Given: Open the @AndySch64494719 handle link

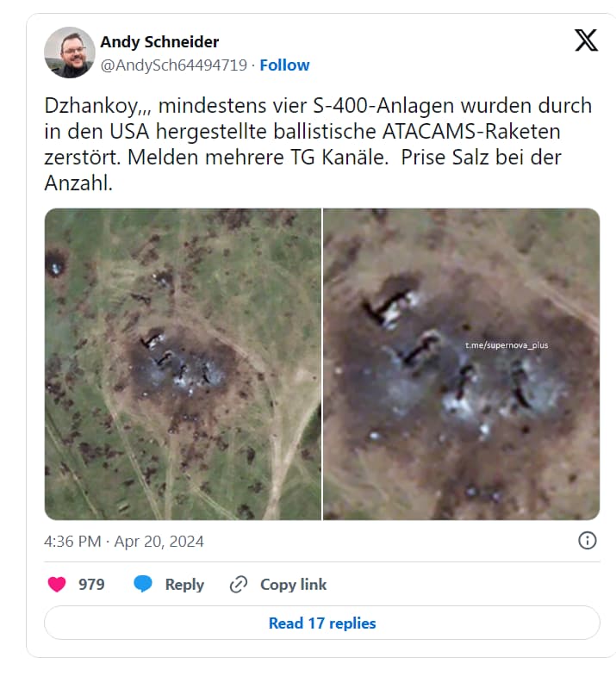Looking at the screenshot, I should [x=173, y=65].
